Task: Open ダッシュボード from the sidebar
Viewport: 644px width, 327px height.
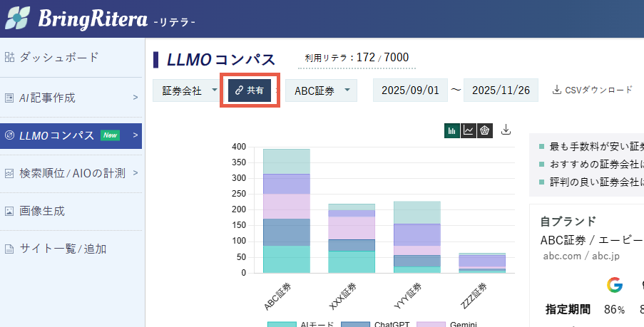Action: click(x=58, y=57)
